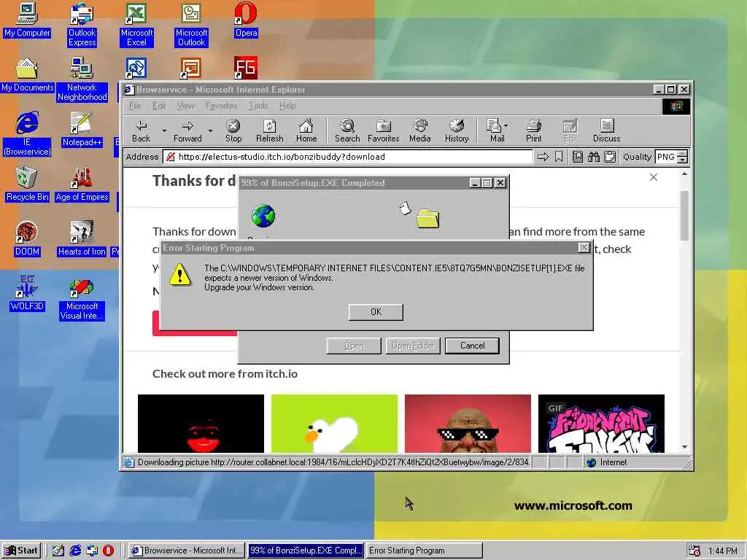Expand the Mail dropdown arrow
This screenshot has height=560, width=747.
point(506,126)
